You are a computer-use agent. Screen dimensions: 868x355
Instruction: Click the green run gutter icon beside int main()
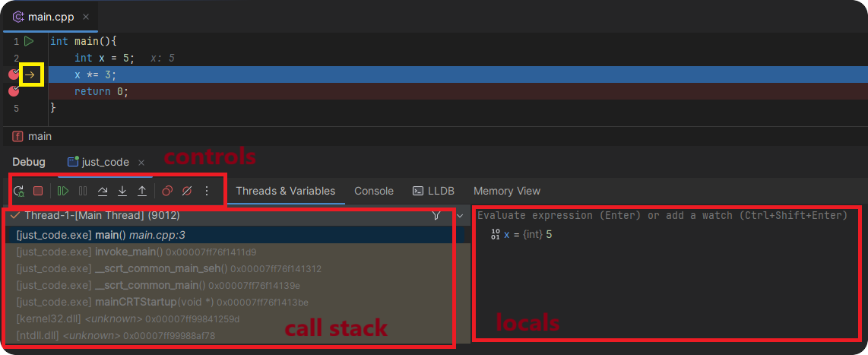point(30,41)
